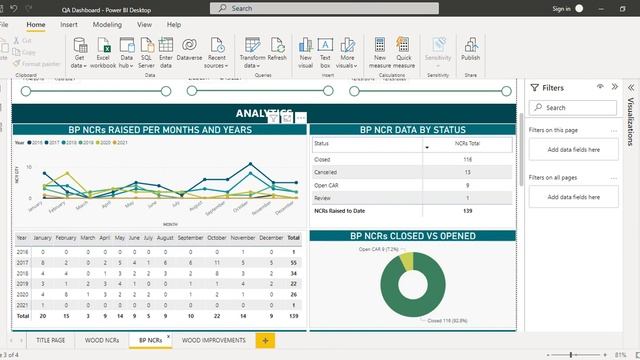
Task: Open Recent sources list
Action: click(x=216, y=53)
